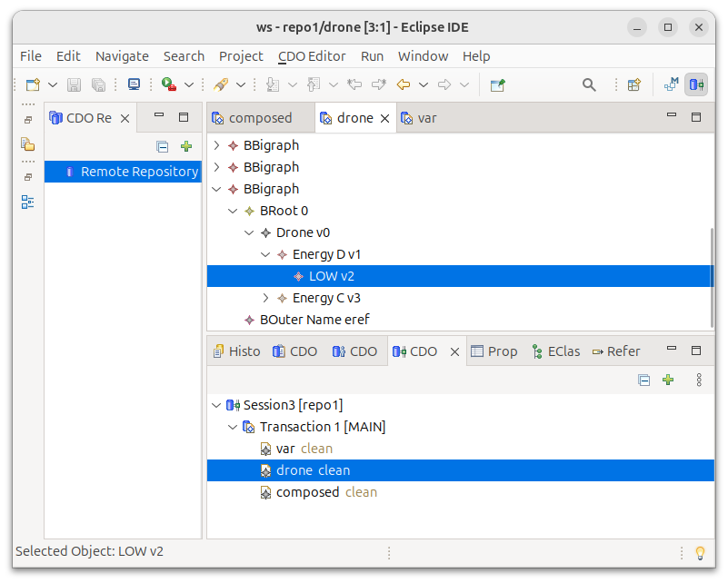Click the lightbulb tip icon in status bar
This screenshot has width=728, height=583.
pyautogui.click(x=701, y=552)
